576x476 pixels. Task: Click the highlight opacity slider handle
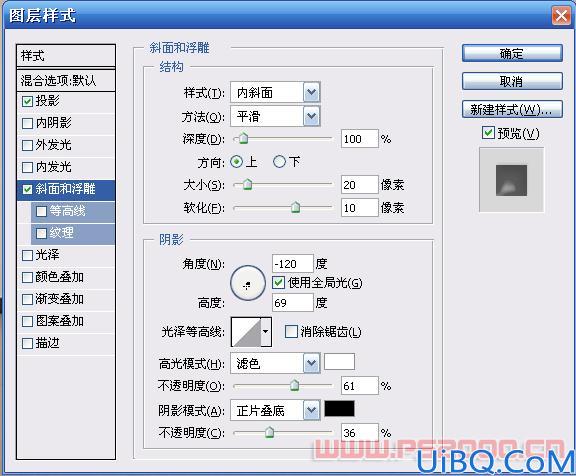[x=295, y=386]
